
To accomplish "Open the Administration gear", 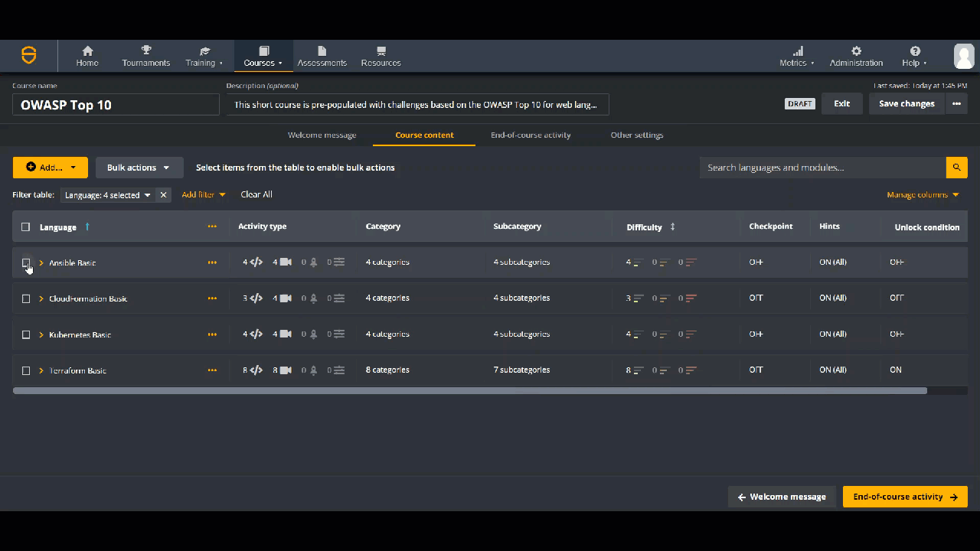I will [856, 57].
